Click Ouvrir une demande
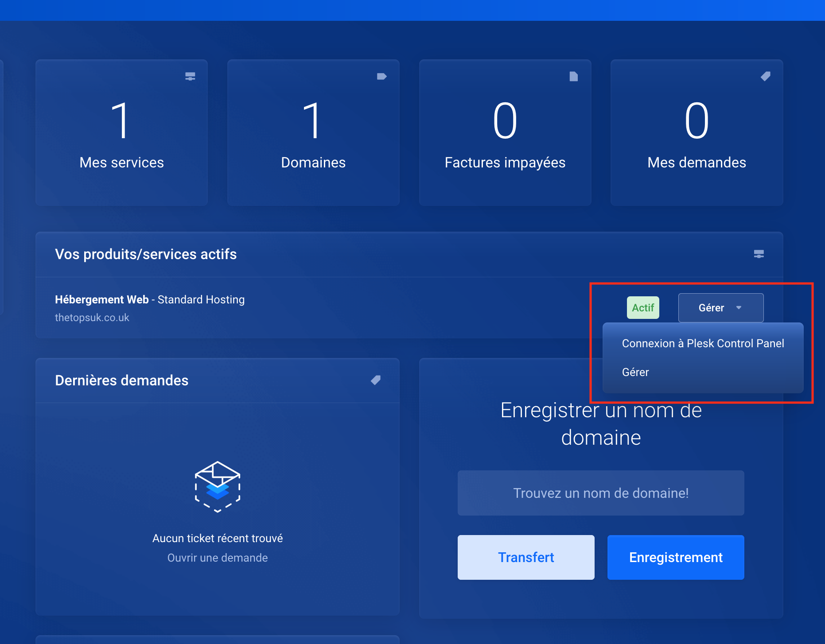 pos(217,558)
